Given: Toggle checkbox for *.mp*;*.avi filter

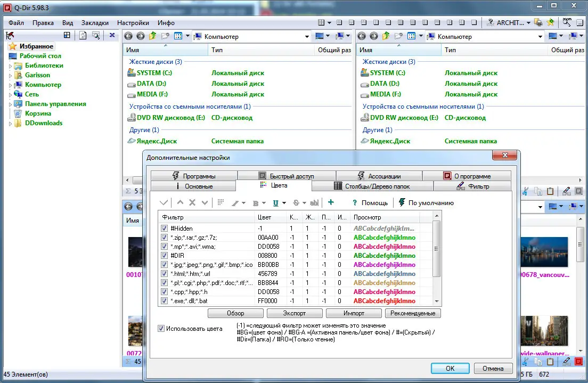Looking at the screenshot, I should (x=164, y=246).
